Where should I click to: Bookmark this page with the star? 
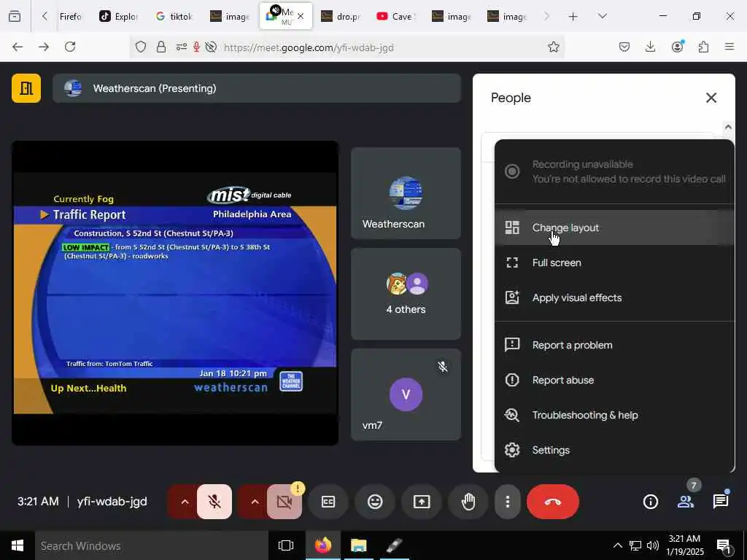553,47
